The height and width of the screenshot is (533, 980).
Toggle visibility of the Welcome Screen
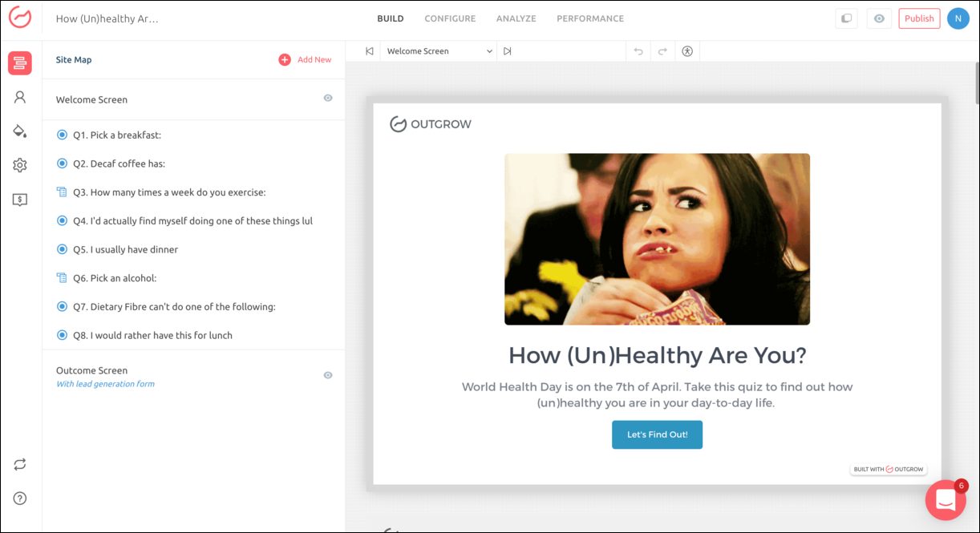pyautogui.click(x=327, y=98)
